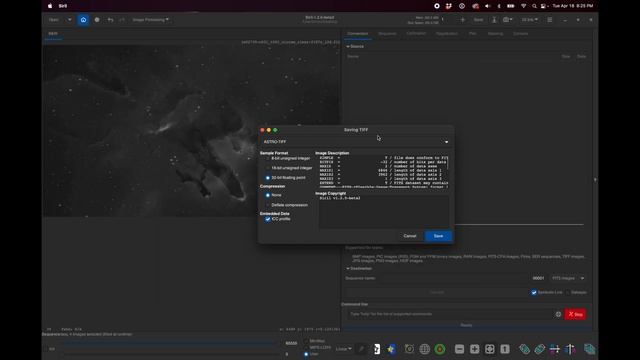The image size is (640, 360).
Task: Open the Image Processing menu
Action: pyautogui.click(x=150, y=20)
